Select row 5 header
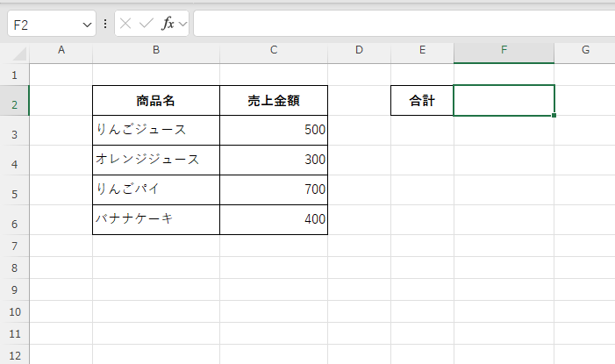615x364 pixels. pos(15,190)
